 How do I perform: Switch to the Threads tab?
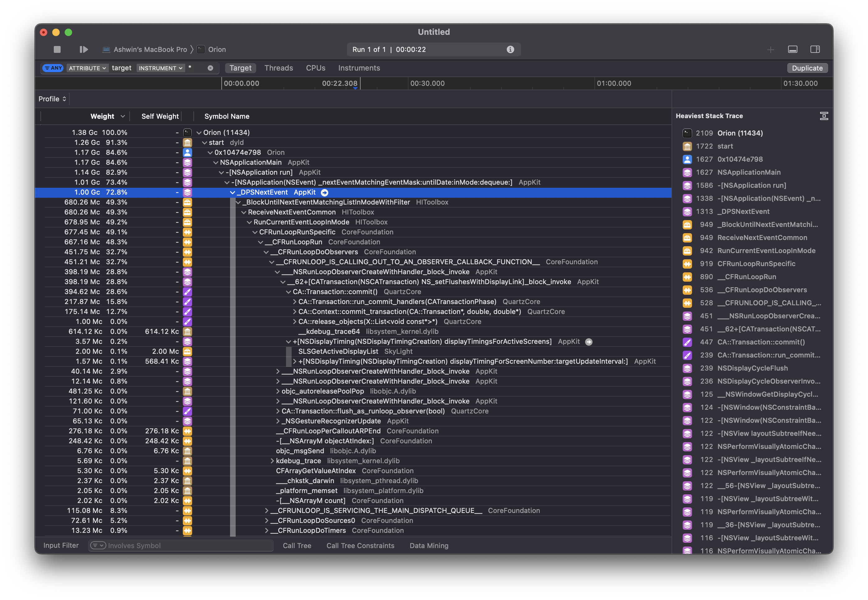click(279, 68)
